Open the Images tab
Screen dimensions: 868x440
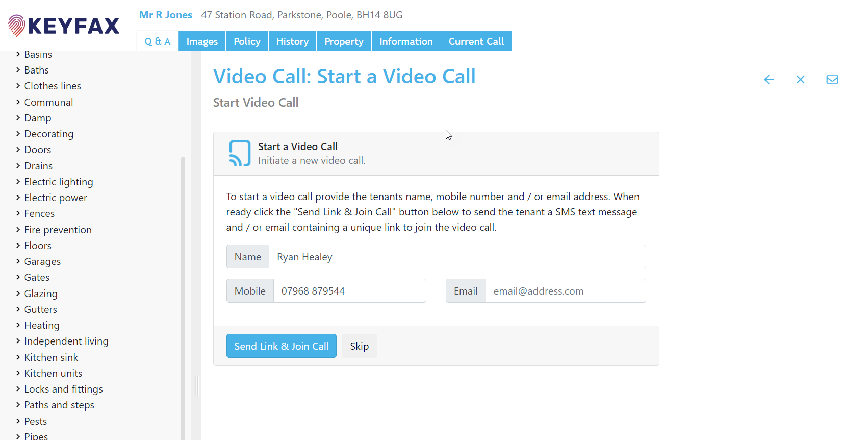pos(202,41)
